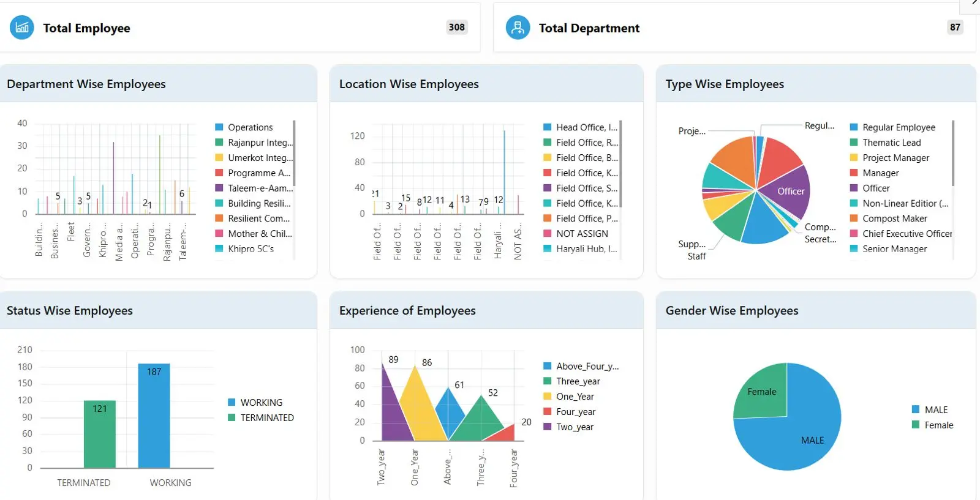Toggle WORKING series in status legend
This screenshot has height=500, width=980.
pos(261,403)
